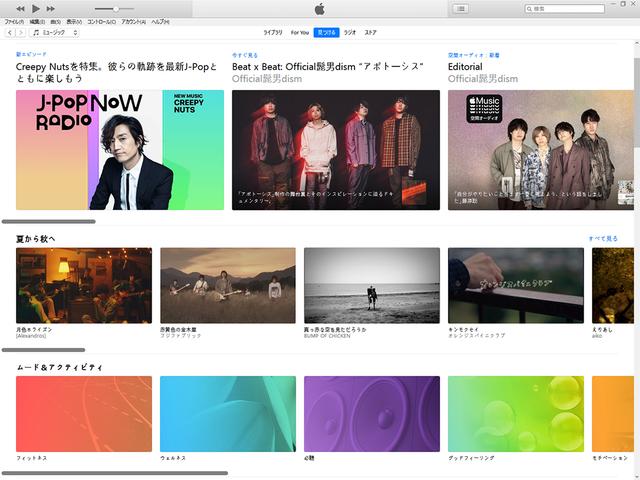Open the コントロール menu
The width and height of the screenshot is (640, 480).
tap(101, 22)
